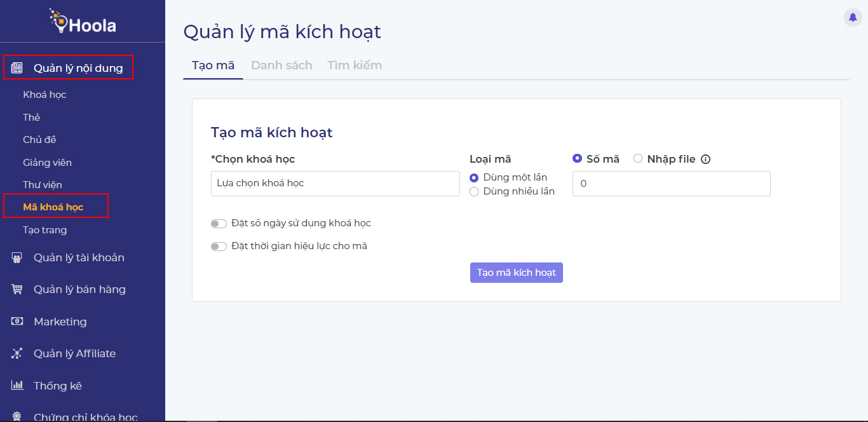Screen dimensions: 868x422
Task: Expand the Chứng chỉ khóa học menu
Action: click(x=85, y=417)
